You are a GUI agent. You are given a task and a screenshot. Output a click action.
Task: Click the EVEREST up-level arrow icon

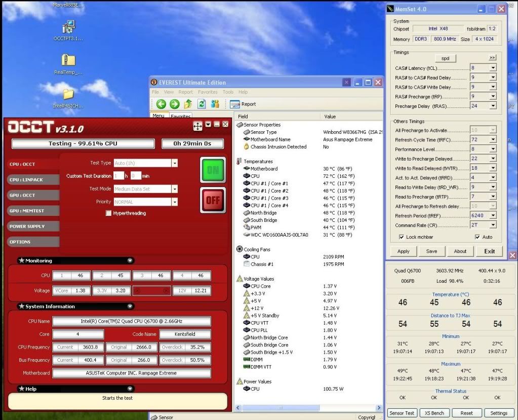click(188, 104)
